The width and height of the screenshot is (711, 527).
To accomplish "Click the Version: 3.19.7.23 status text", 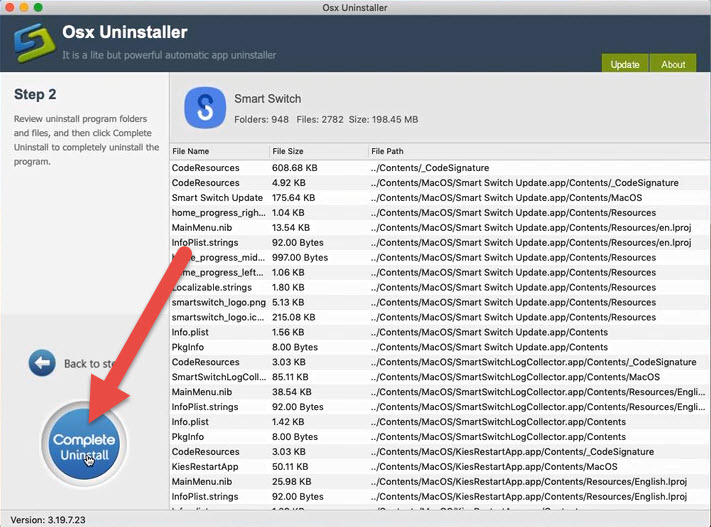I will pos(48,520).
